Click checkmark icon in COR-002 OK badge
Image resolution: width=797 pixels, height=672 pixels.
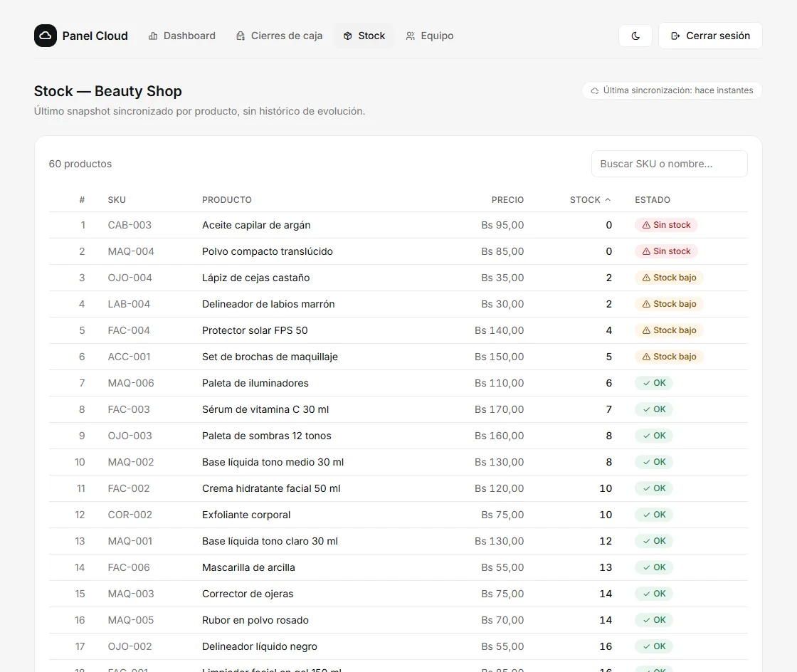(x=646, y=515)
